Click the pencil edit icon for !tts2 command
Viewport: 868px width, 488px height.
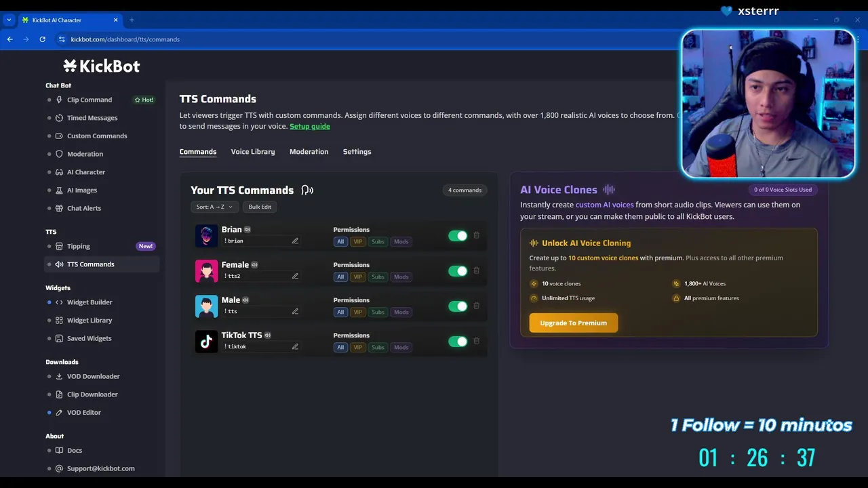(295, 276)
